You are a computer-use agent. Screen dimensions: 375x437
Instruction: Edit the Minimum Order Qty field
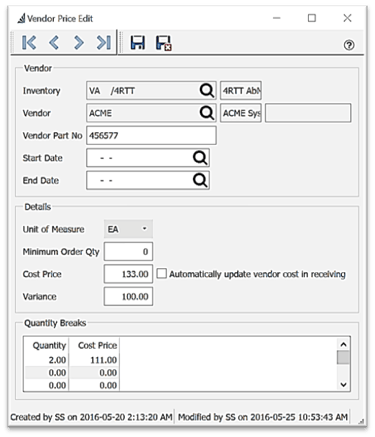coord(129,251)
